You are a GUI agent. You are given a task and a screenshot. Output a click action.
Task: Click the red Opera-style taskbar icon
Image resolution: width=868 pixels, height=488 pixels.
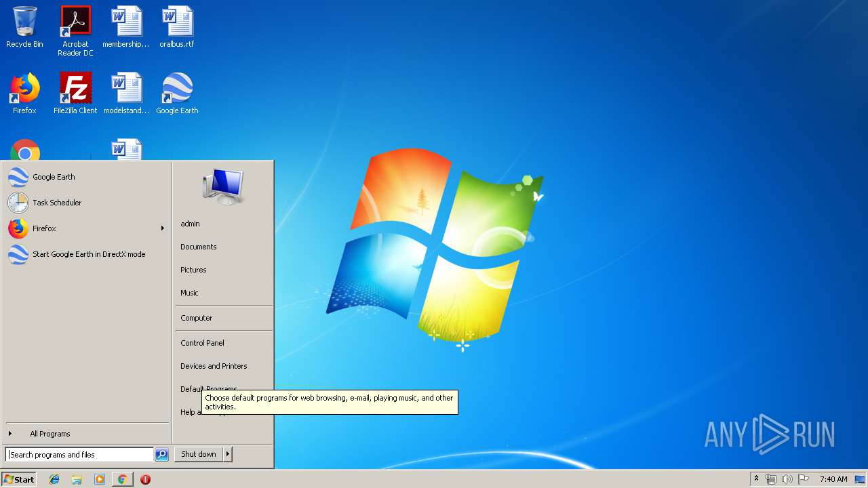(145, 479)
